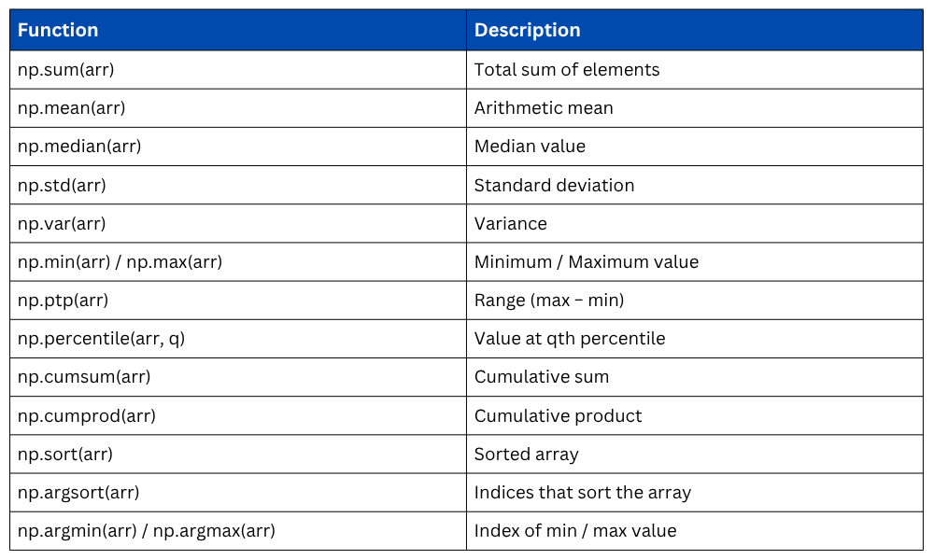Select the 'Standard deviation' description cell

(554, 186)
